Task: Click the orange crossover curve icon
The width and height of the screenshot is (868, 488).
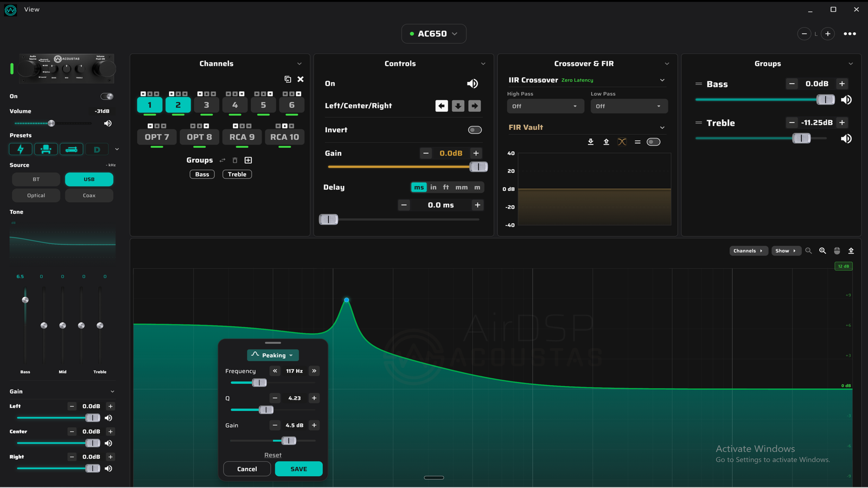Action: coord(622,142)
